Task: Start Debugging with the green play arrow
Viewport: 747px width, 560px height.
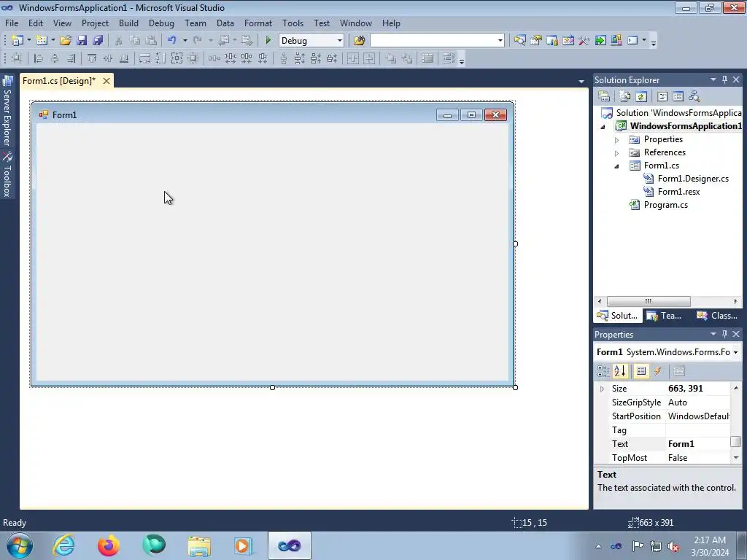Action: pyautogui.click(x=268, y=41)
